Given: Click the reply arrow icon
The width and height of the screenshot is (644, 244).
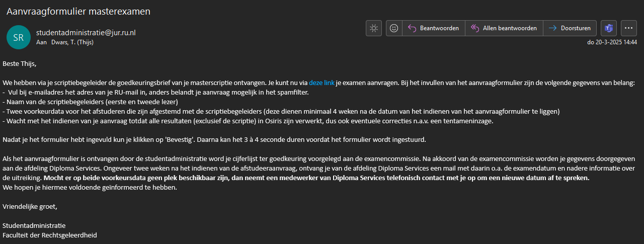Looking at the screenshot, I should click(x=412, y=28).
